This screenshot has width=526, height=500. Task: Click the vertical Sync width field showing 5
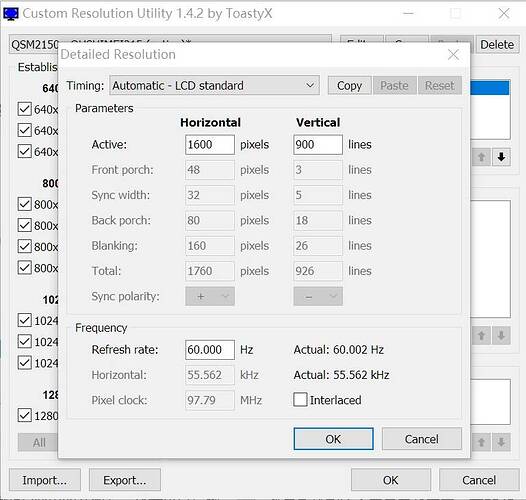[318, 195]
